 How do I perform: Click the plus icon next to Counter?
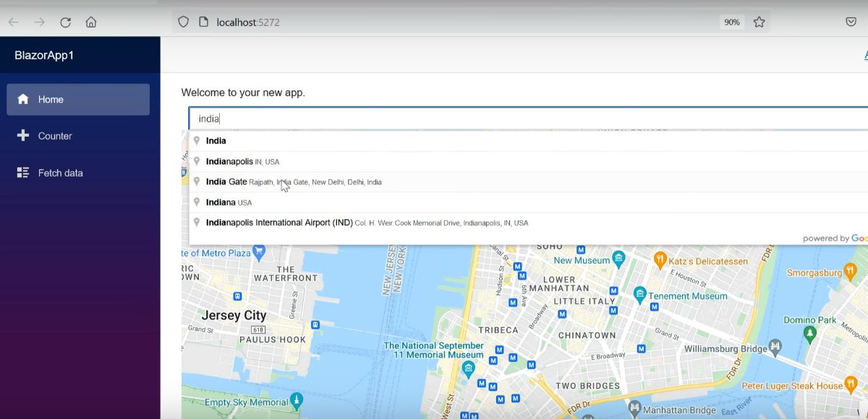(23, 135)
